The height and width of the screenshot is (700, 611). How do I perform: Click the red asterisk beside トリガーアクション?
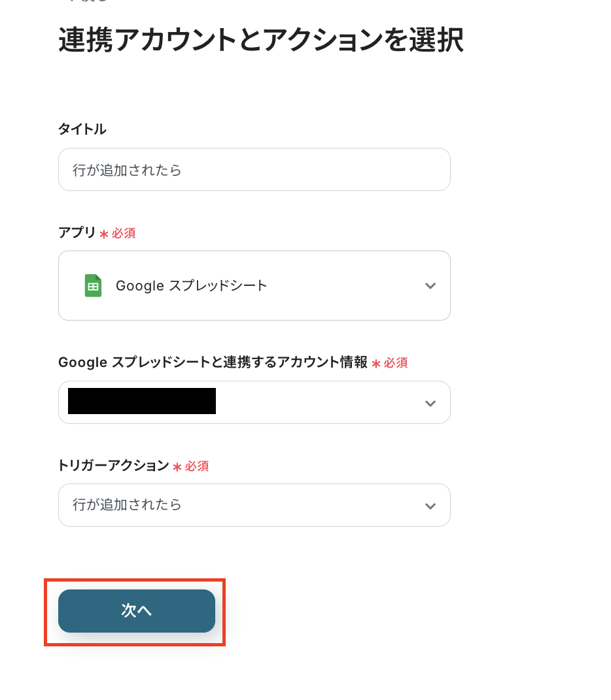click(177, 466)
